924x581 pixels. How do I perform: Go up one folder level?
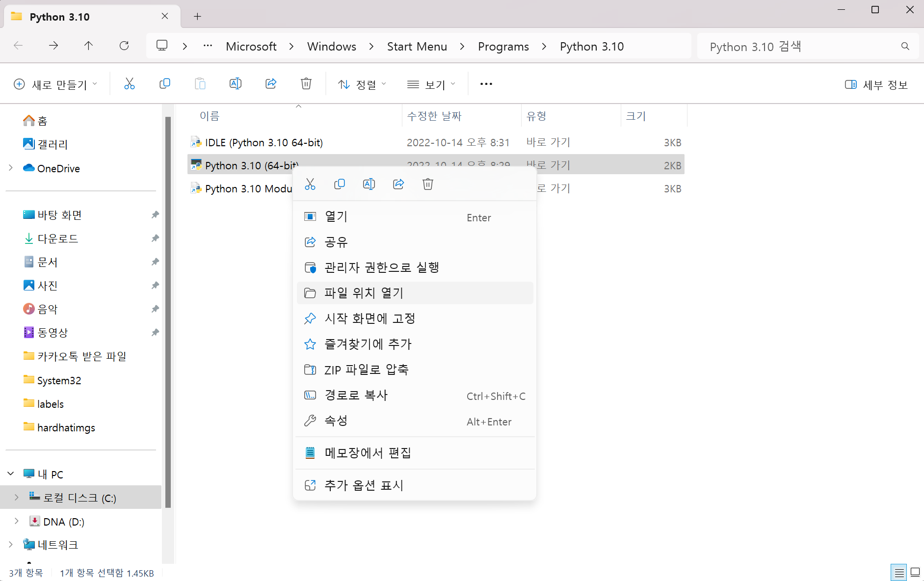(89, 46)
